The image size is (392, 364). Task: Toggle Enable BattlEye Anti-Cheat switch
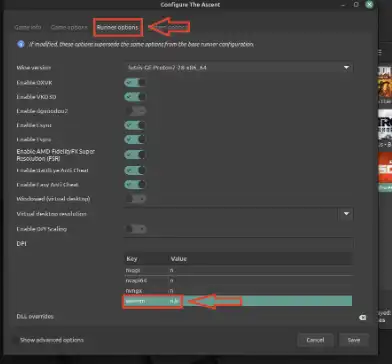point(135,170)
